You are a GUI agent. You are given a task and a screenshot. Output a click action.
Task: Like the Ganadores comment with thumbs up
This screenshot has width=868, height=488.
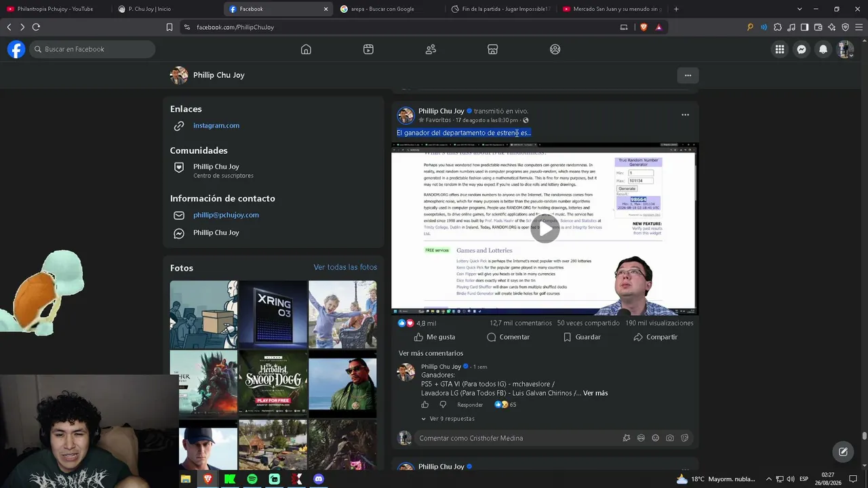(x=425, y=405)
